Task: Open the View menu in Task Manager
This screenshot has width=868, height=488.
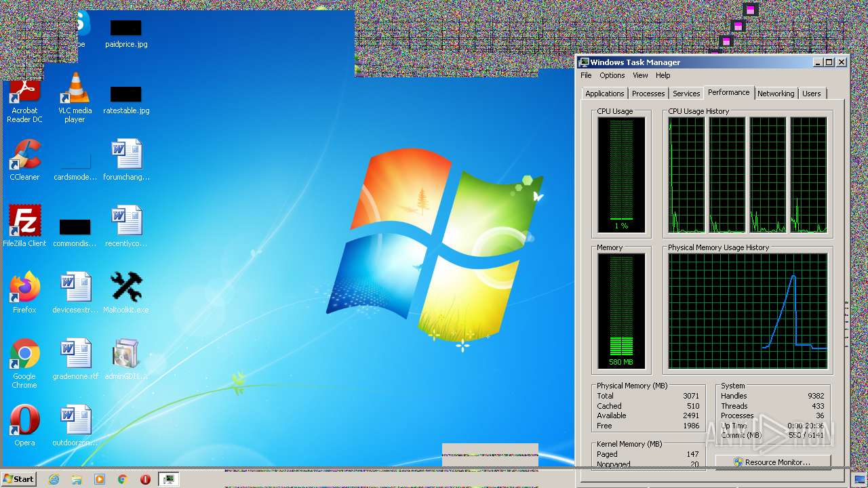Action: tap(640, 75)
